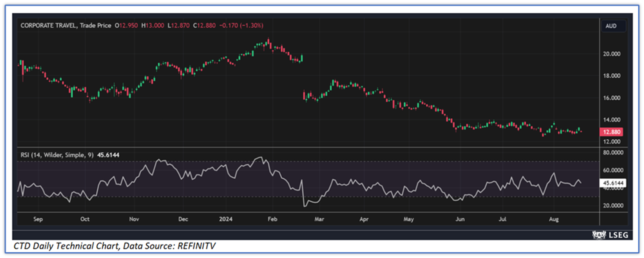644x258 pixels.
Task: Click the May label on the time axis
Action: click(x=408, y=220)
